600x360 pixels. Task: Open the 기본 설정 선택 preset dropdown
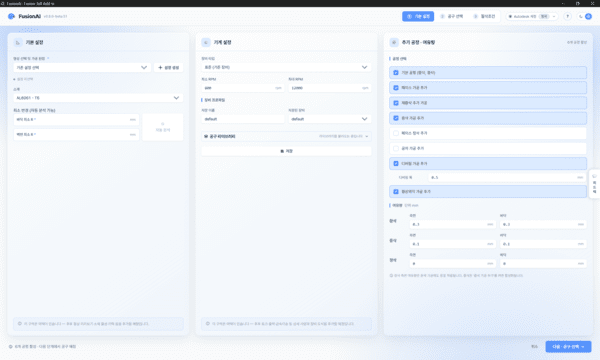pyautogui.click(x=82, y=68)
